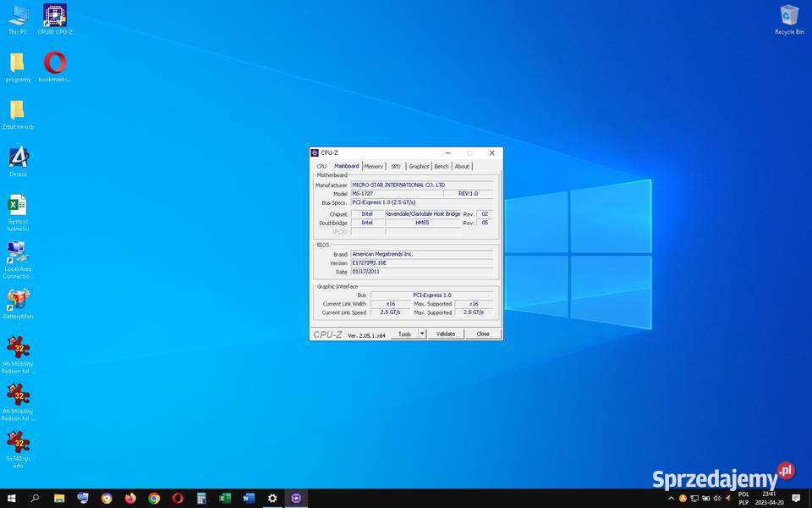
Task: Minimize the CPU-Z window
Action: [448, 153]
